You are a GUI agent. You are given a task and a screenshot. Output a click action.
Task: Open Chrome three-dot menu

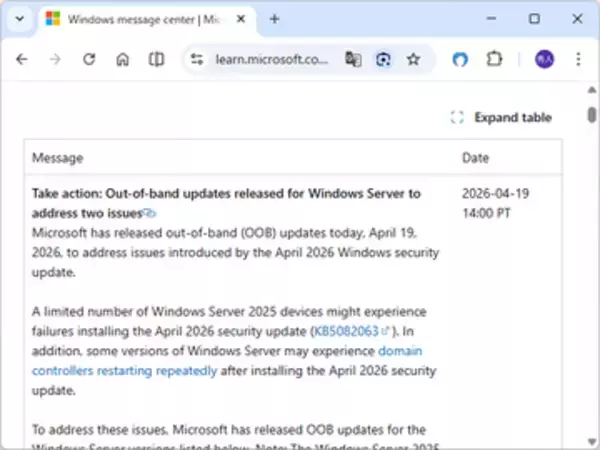(578, 59)
